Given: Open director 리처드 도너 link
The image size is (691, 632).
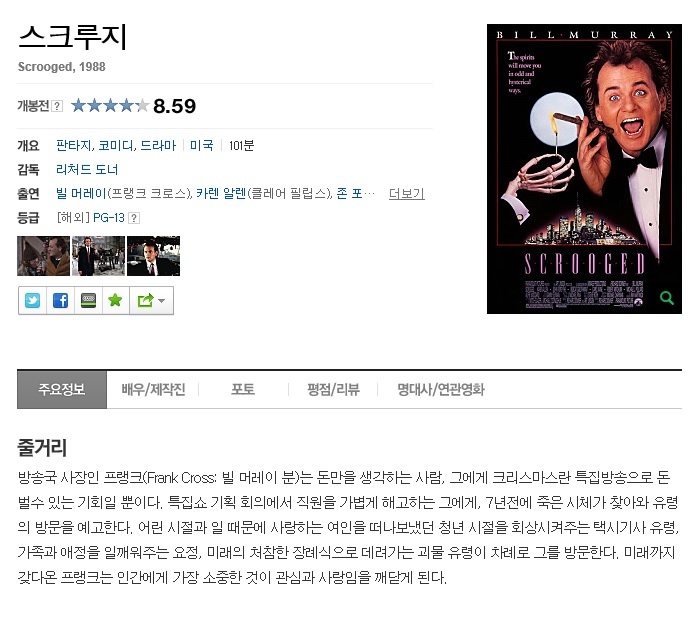Looking at the screenshot, I should click(87, 170).
